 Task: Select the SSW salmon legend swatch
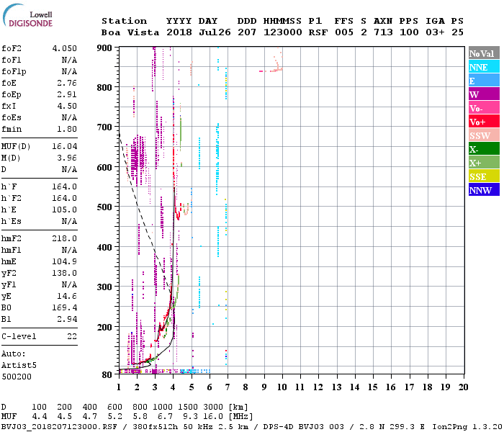[x=484, y=135]
